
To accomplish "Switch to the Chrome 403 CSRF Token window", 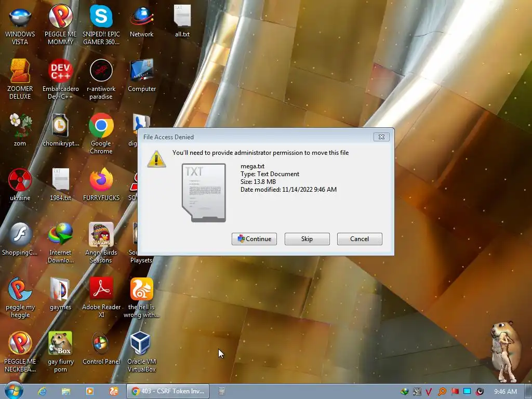I will coord(168,391).
